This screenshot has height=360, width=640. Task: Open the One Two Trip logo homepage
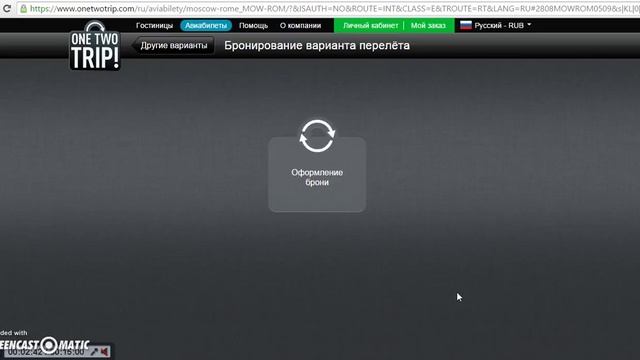(95, 46)
